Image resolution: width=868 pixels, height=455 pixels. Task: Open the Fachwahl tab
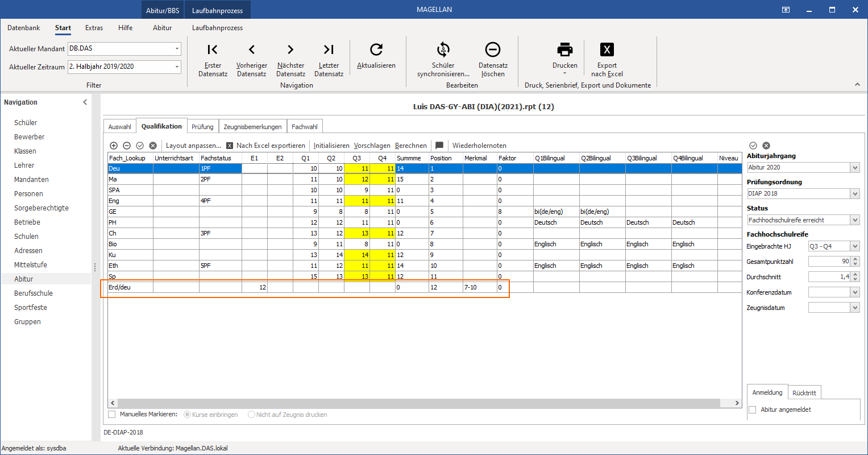pos(305,127)
